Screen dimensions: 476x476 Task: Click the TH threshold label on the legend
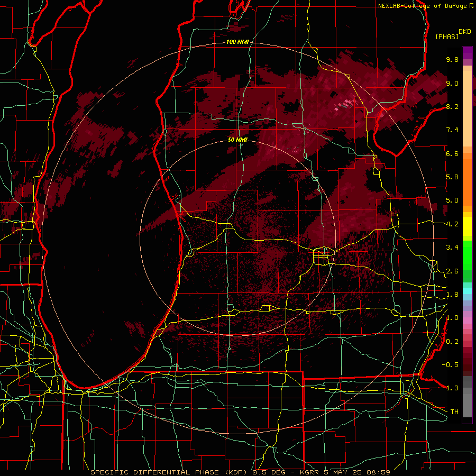(x=454, y=411)
